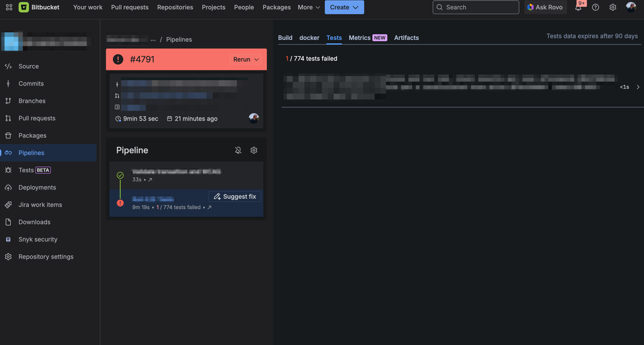Open the Create dropdown button
644x345 pixels.
(x=344, y=7)
